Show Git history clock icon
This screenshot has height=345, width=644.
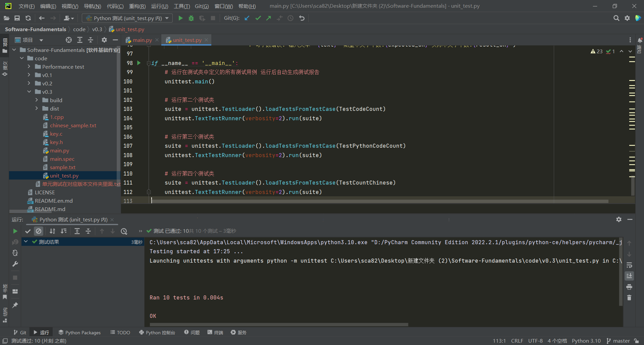[290, 18]
